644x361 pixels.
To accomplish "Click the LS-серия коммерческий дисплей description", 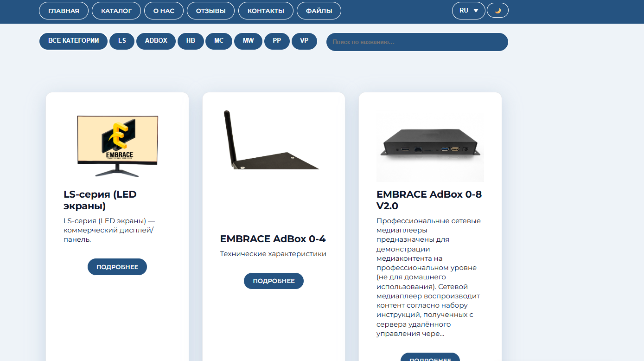I will click(x=109, y=230).
